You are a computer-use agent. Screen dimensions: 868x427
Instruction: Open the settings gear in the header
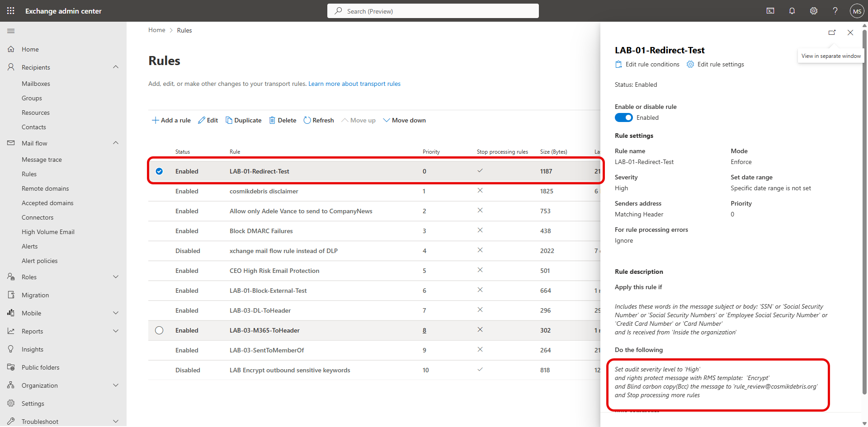(814, 11)
